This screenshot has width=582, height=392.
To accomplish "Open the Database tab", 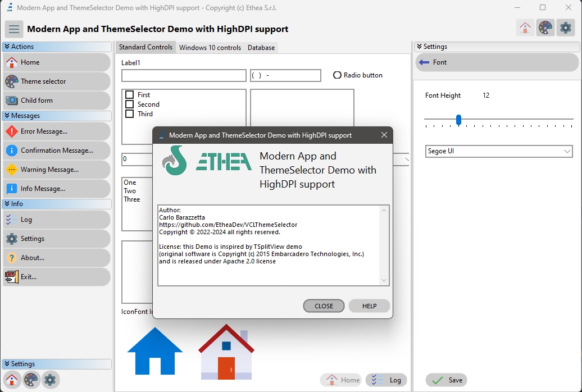I will coord(261,48).
